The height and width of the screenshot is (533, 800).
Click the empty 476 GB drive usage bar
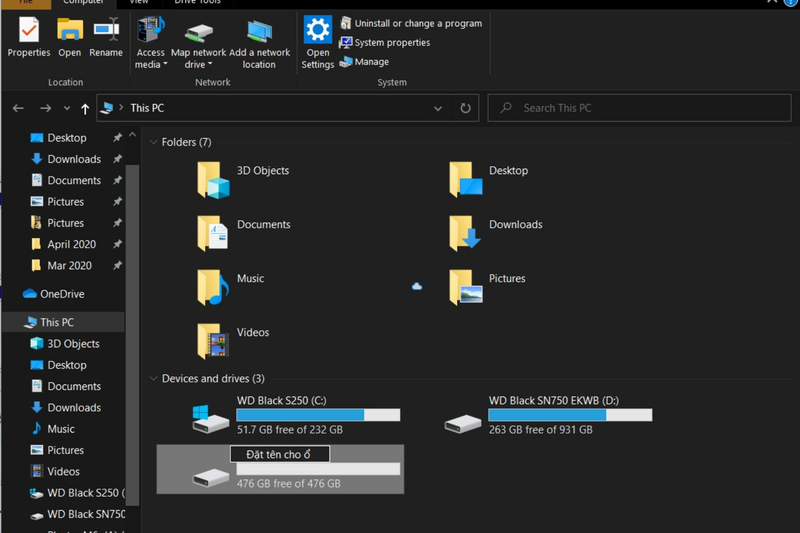click(318, 469)
